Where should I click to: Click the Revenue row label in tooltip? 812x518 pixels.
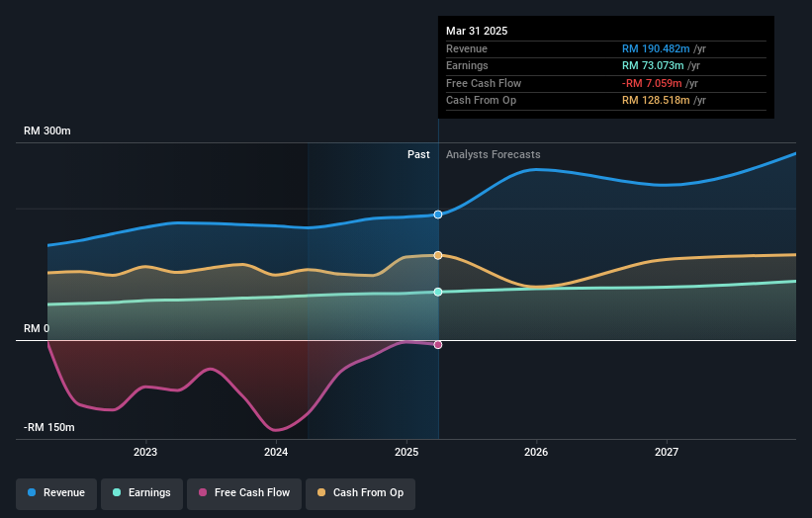pos(467,48)
